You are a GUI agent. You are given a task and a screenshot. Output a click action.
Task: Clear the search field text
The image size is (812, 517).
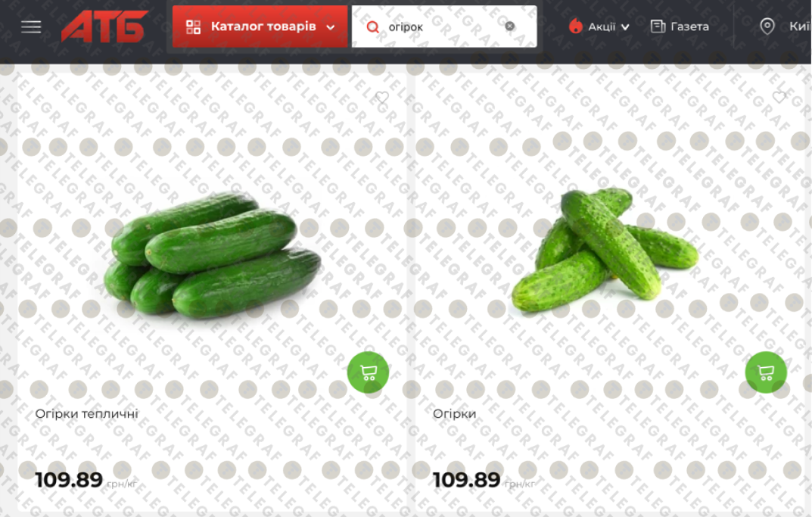pyautogui.click(x=509, y=26)
